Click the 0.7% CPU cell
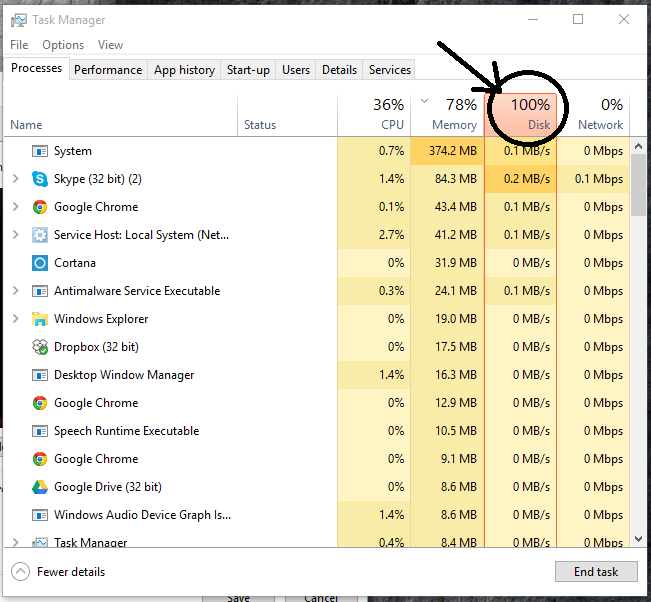Image resolution: width=651 pixels, height=602 pixels. (374, 151)
